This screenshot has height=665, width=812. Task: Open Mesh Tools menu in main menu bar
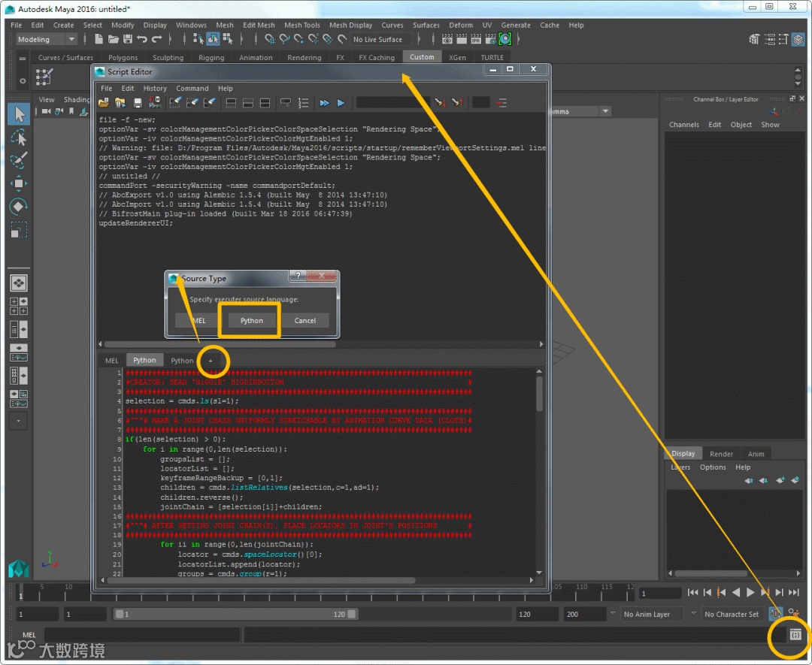pos(302,25)
